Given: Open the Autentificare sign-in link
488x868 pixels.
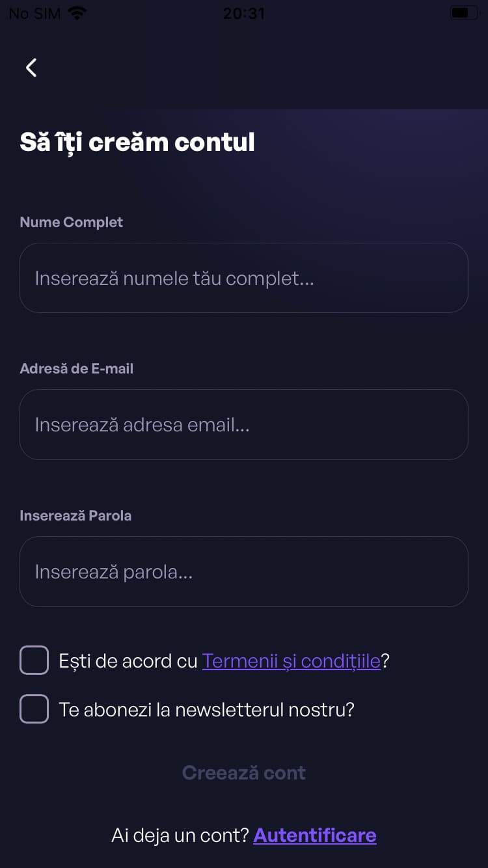Looking at the screenshot, I should click(315, 835).
